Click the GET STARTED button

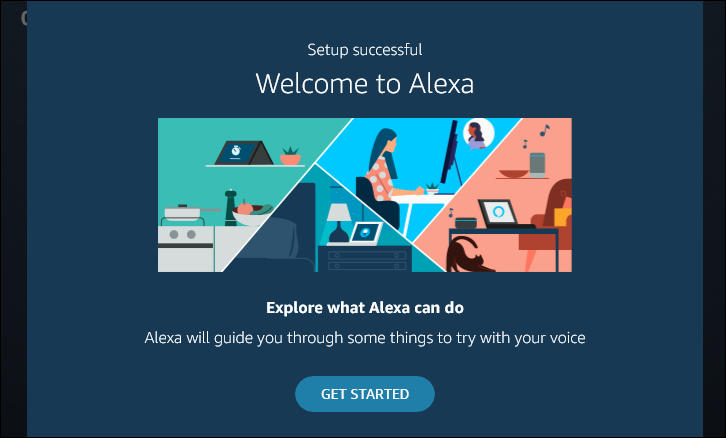pos(364,394)
